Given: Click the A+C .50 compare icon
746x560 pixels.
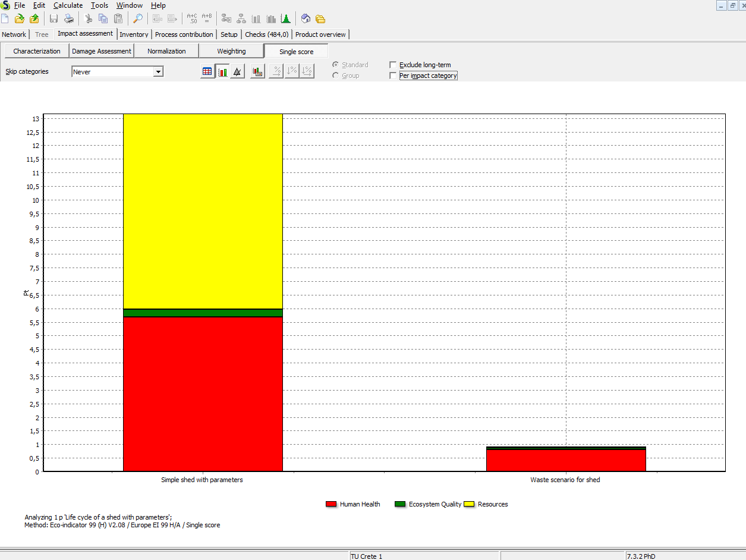Looking at the screenshot, I should [192, 18].
